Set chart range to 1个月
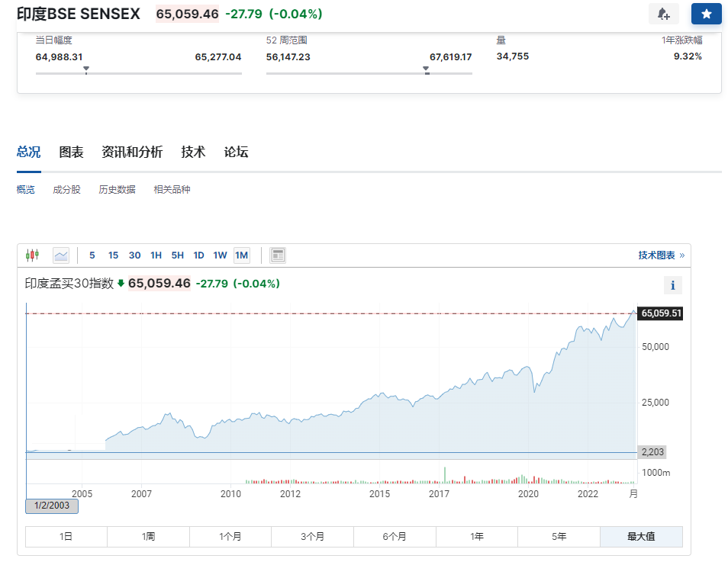Viewport: 728px width, 578px height. click(230, 537)
